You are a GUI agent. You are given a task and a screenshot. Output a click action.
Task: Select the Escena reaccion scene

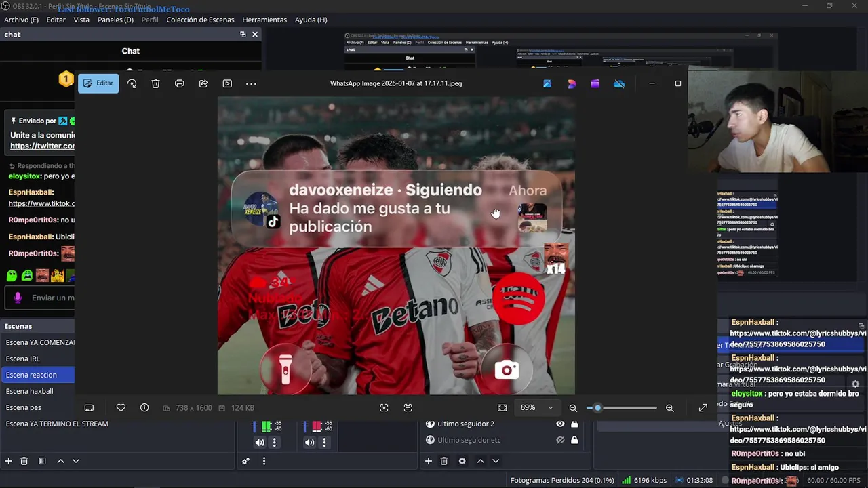(x=38, y=375)
